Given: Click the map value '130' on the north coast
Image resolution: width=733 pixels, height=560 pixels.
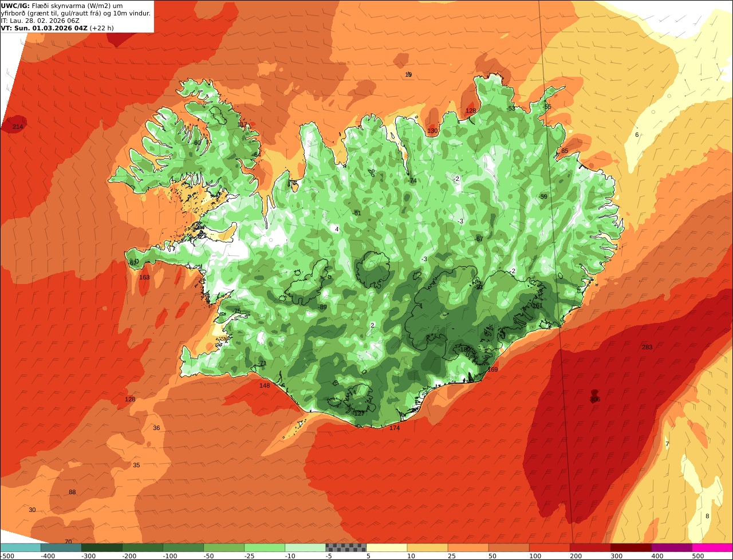Looking at the screenshot, I should (x=432, y=131).
